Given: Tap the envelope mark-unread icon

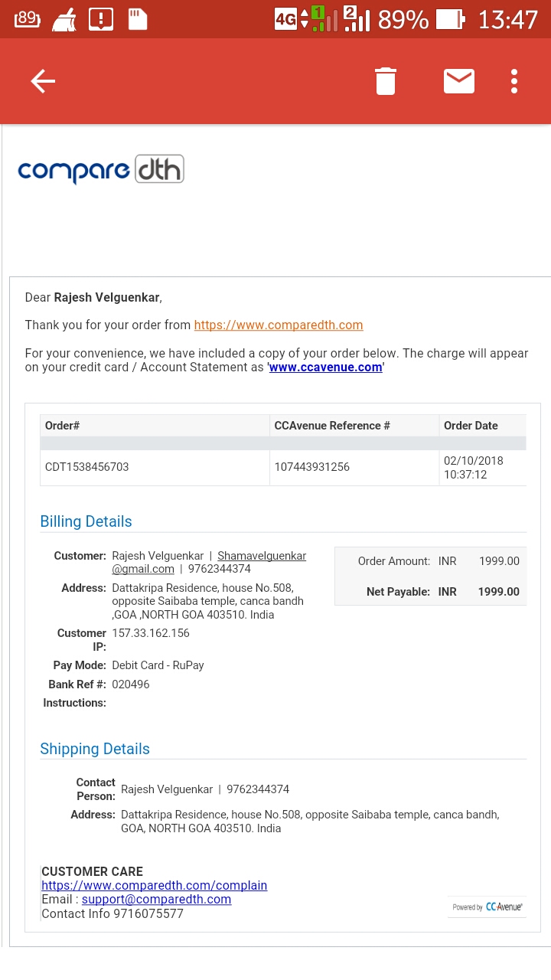Looking at the screenshot, I should coord(459,81).
